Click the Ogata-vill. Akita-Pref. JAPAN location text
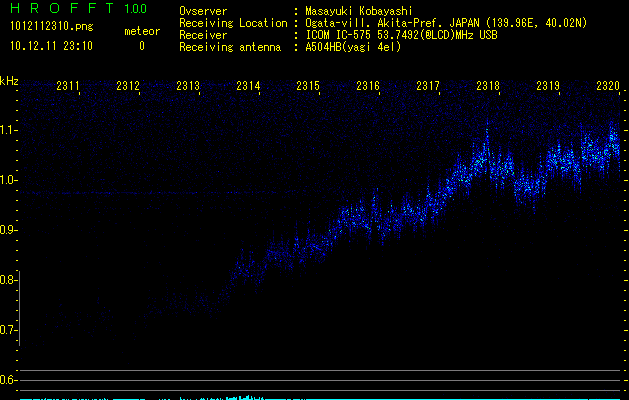This screenshot has height=400, width=629. click(x=446, y=23)
